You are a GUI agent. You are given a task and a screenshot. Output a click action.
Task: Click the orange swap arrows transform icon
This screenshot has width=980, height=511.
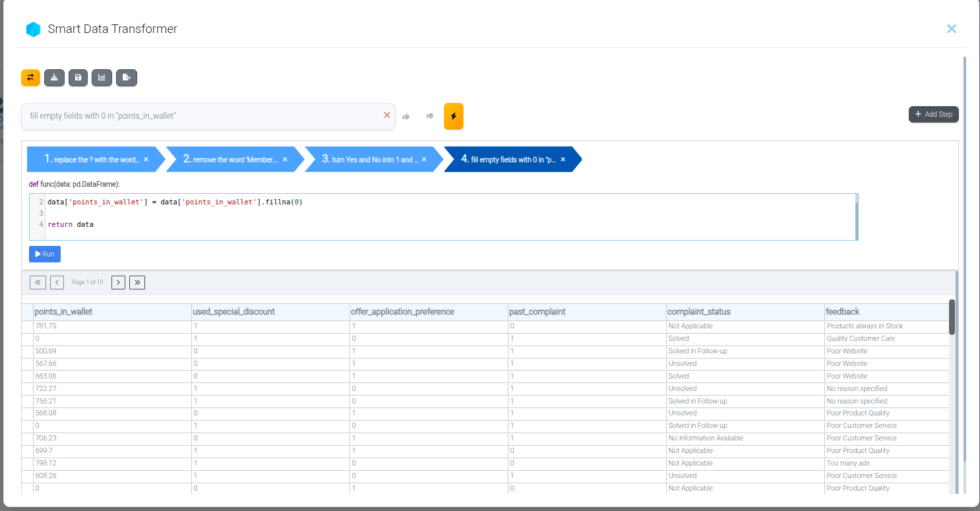[x=30, y=78]
